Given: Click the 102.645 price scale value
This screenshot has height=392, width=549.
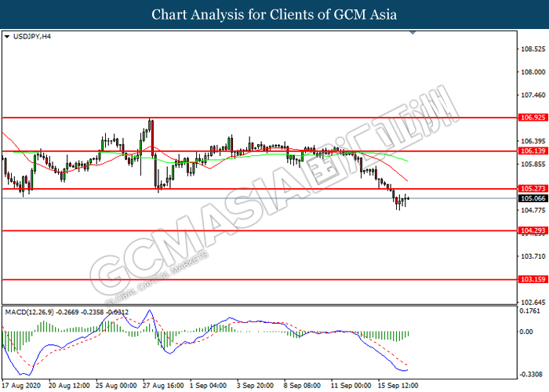Looking at the screenshot, I should tap(533, 303).
